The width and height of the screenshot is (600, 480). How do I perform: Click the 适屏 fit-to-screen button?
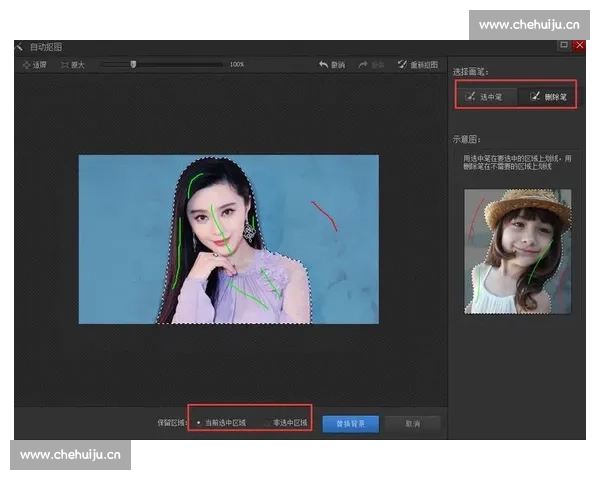(x=34, y=65)
